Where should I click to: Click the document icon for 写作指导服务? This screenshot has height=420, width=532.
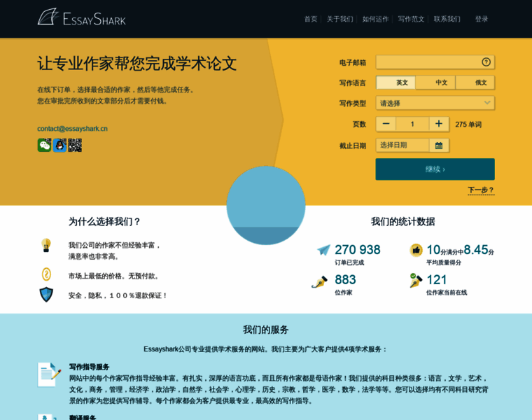49,374
